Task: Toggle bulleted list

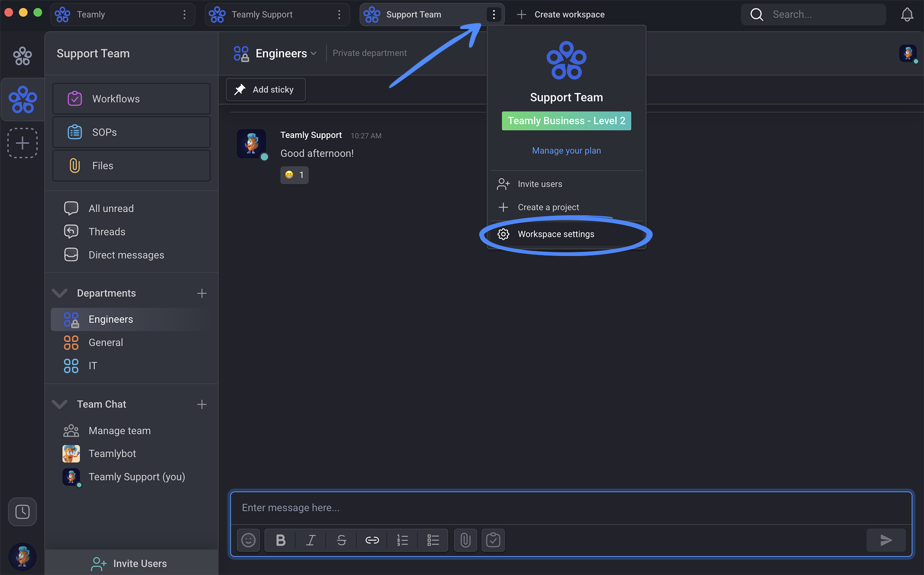Action: pos(433,540)
